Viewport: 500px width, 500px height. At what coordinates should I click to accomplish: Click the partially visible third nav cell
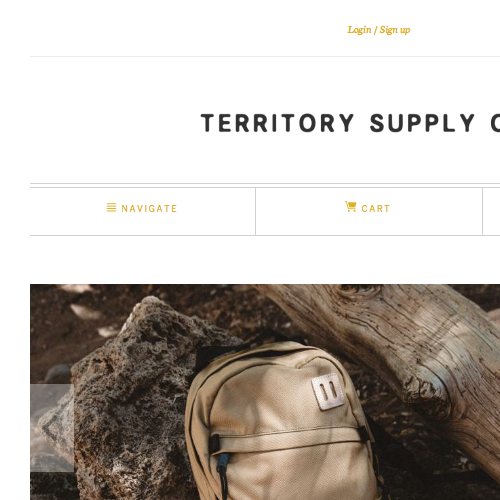[x=491, y=212]
